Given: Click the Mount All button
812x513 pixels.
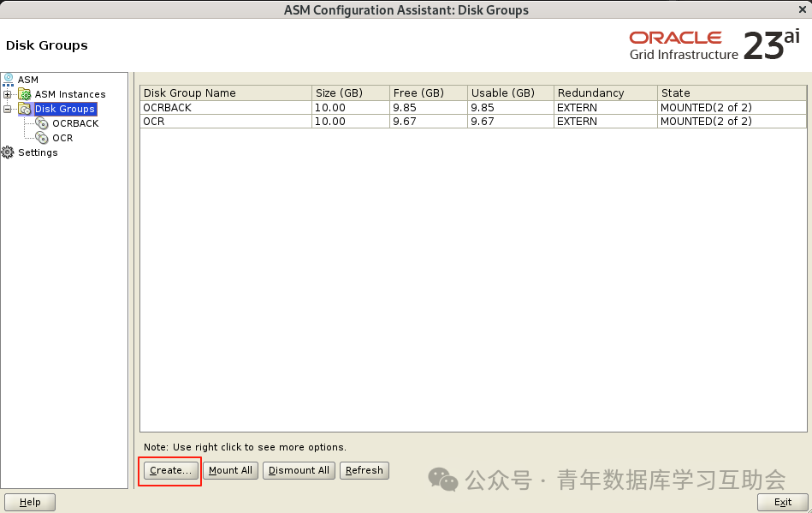Looking at the screenshot, I should 230,470.
